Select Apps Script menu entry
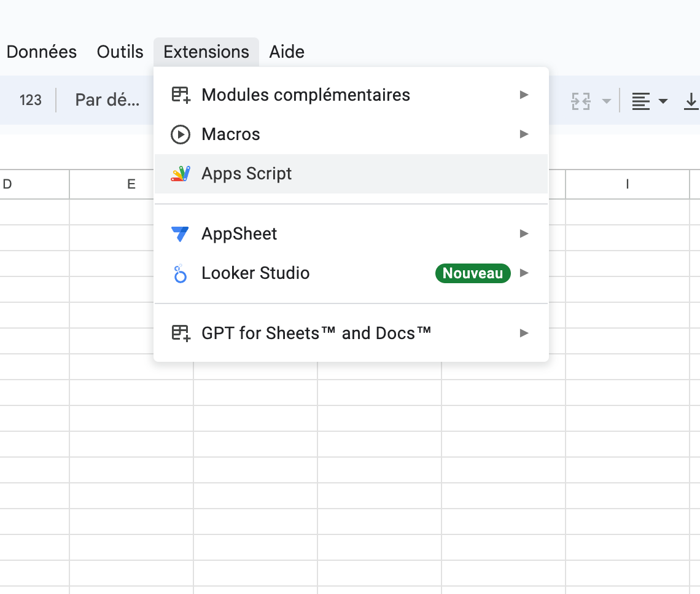 351,174
